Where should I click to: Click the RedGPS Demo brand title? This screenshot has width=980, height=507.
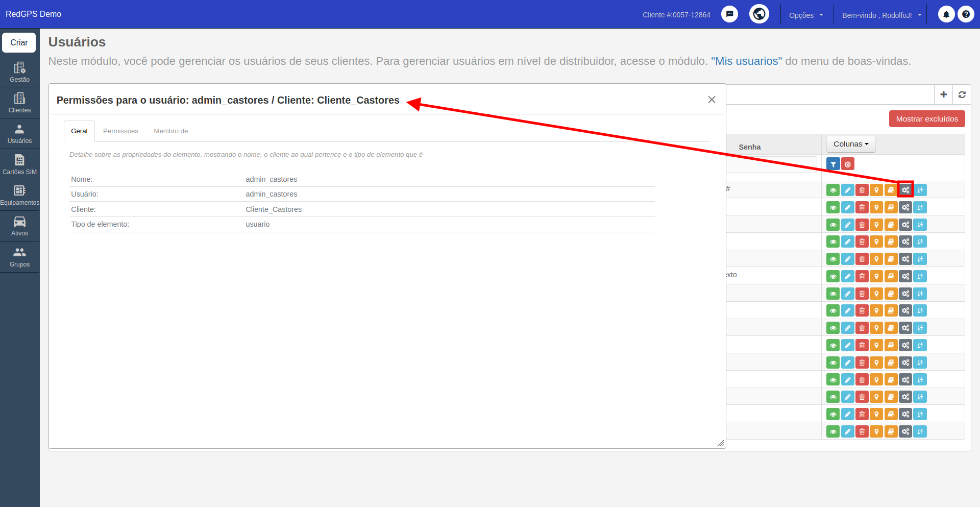click(x=33, y=14)
